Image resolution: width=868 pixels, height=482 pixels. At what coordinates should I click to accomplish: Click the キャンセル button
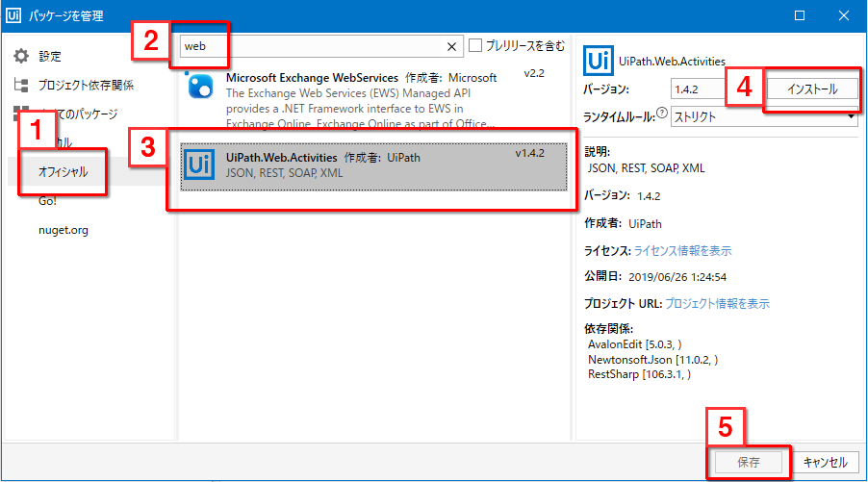click(825, 462)
